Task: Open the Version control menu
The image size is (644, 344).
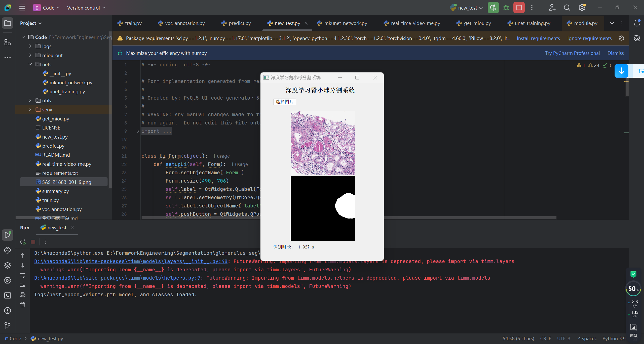Action: point(86,8)
